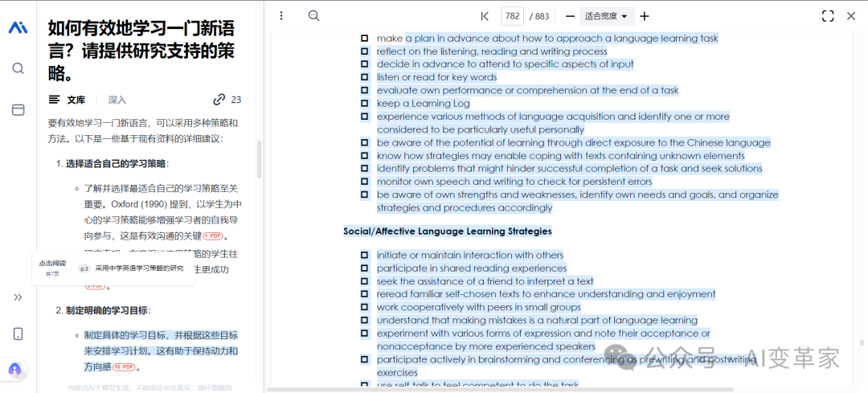Open search from the left sidebar

18,68
